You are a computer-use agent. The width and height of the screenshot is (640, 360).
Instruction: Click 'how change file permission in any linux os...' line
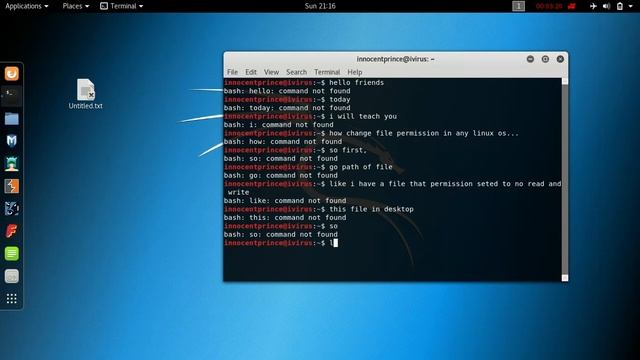point(371,133)
